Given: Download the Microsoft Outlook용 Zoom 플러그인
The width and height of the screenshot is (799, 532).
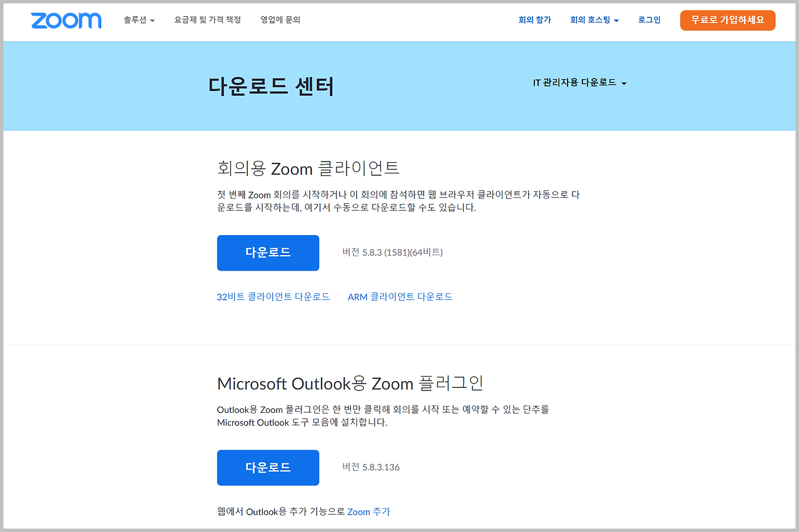Looking at the screenshot, I should (x=268, y=467).
